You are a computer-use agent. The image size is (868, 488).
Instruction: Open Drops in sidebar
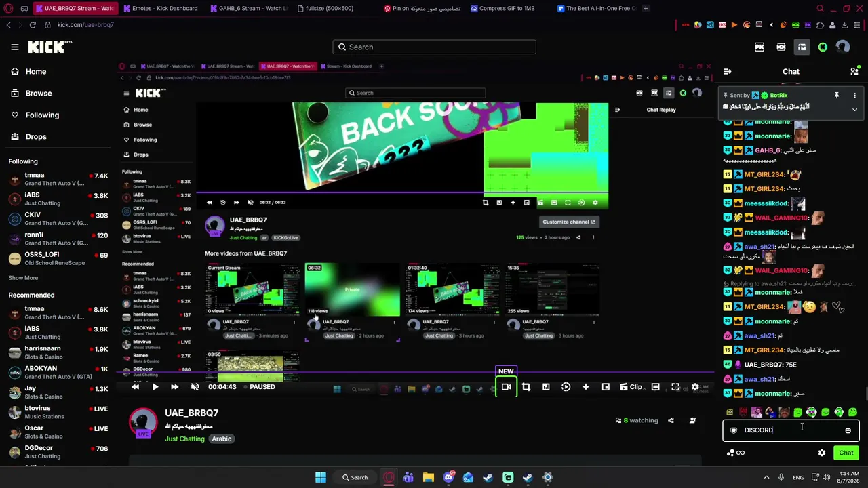coord(29,137)
